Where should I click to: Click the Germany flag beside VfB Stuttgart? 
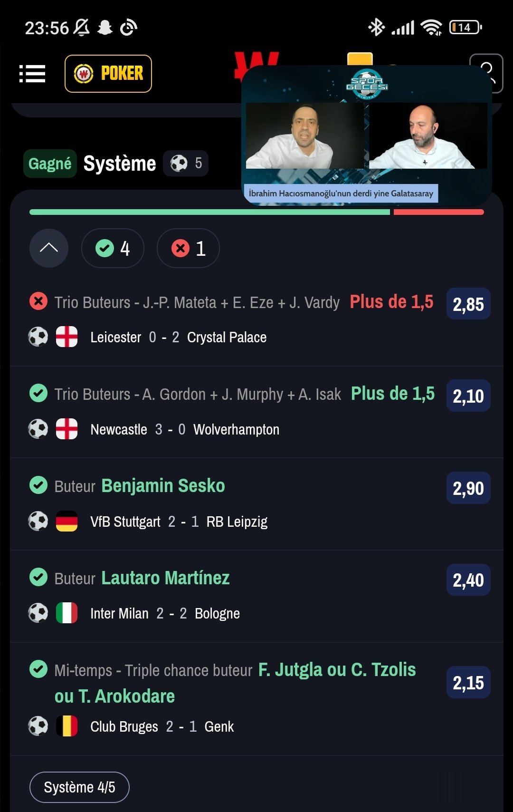click(x=66, y=522)
